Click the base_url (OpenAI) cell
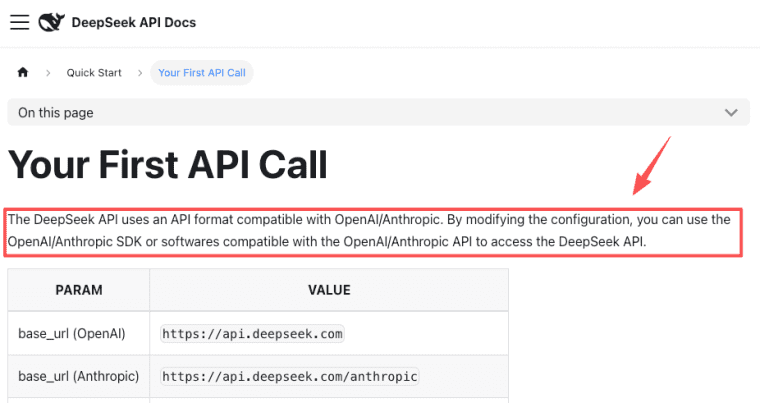This screenshot has height=403, width=760. point(79,333)
